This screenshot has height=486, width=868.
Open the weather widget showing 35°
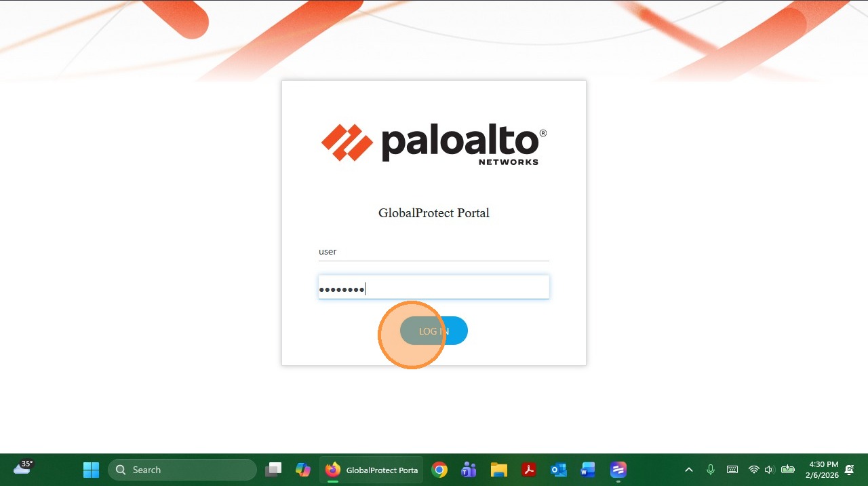pos(23,467)
